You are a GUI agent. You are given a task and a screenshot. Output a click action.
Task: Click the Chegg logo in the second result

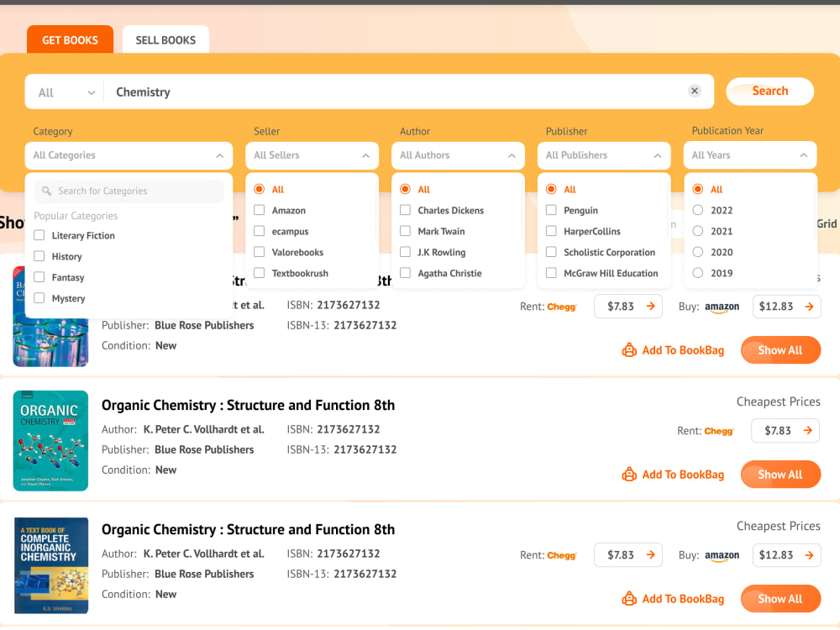(x=718, y=431)
